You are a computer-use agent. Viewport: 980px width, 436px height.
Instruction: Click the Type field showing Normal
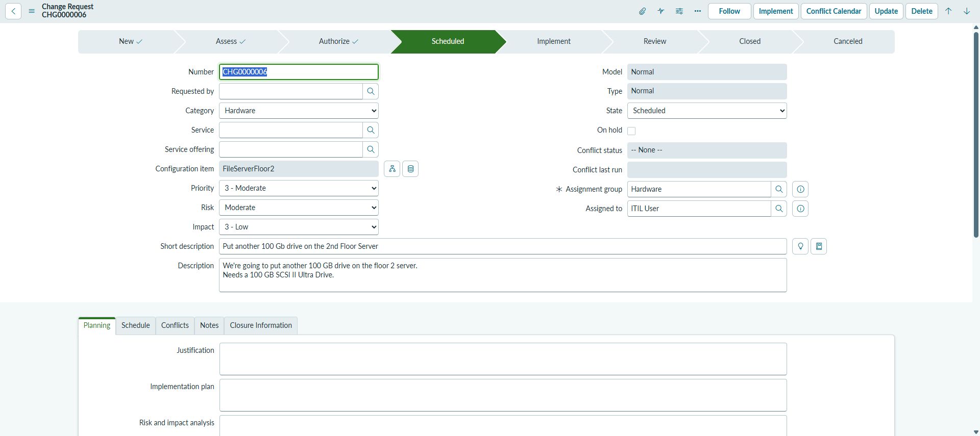click(707, 91)
